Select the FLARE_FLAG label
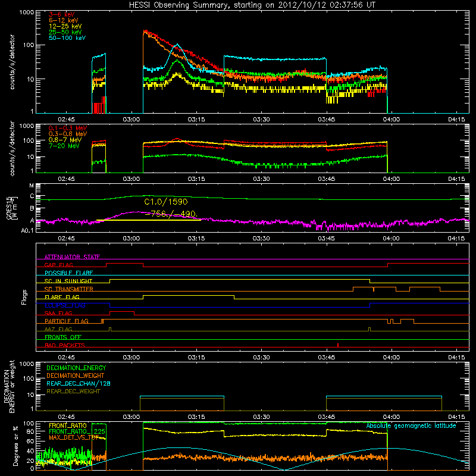Viewport: 476px width, 476px height. [62, 297]
